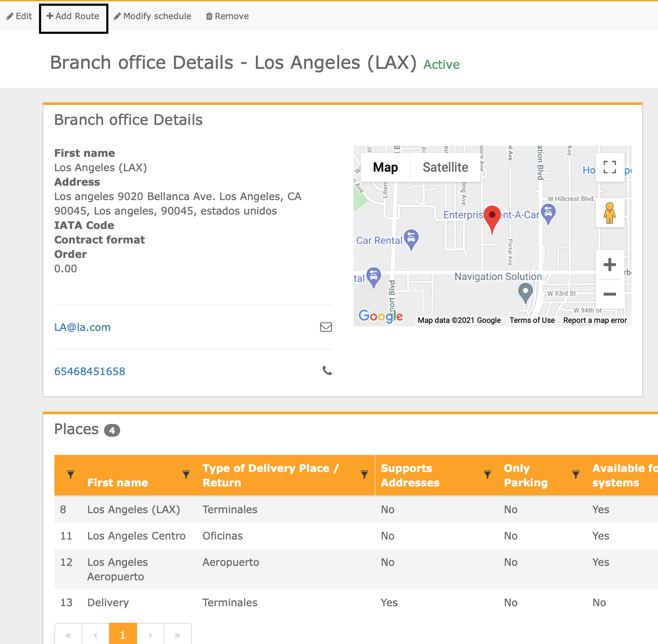Image resolution: width=658 pixels, height=644 pixels.
Task: Go to last page of Places
Action: (177, 635)
